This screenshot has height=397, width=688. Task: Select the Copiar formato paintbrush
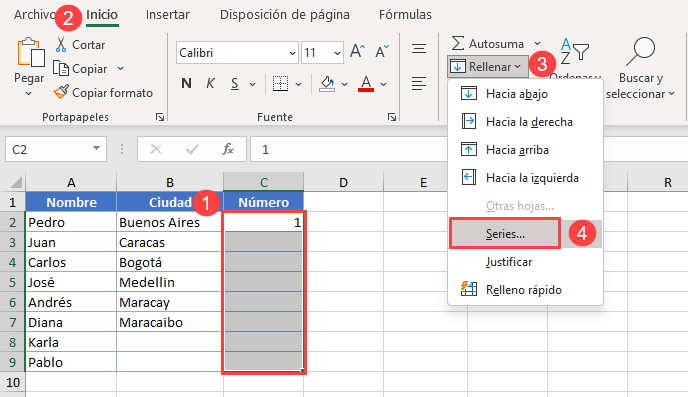(x=61, y=92)
